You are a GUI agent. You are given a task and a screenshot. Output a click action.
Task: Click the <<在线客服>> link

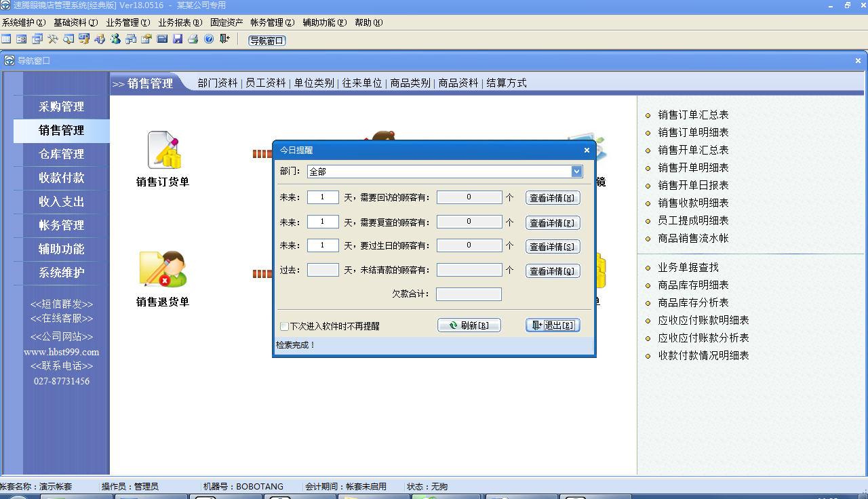[x=62, y=318]
